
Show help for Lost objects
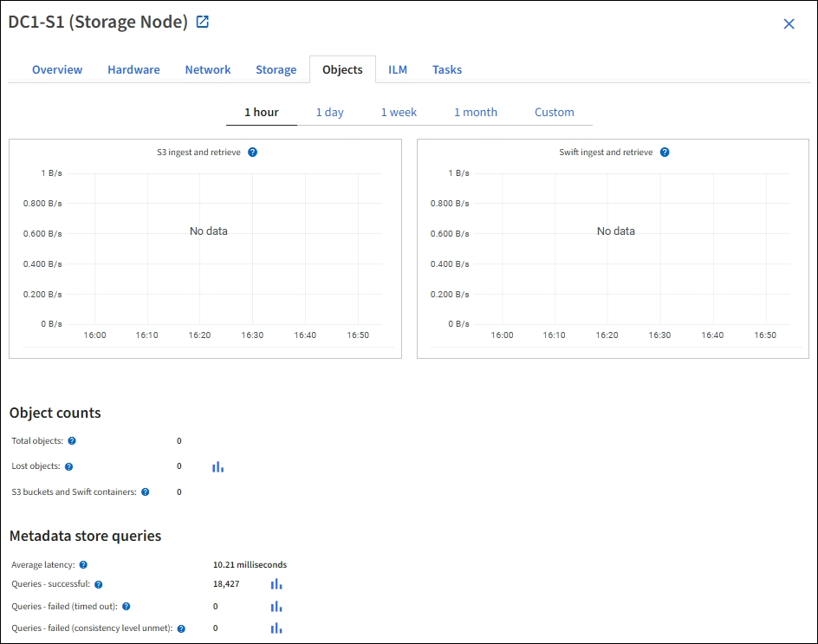point(69,466)
